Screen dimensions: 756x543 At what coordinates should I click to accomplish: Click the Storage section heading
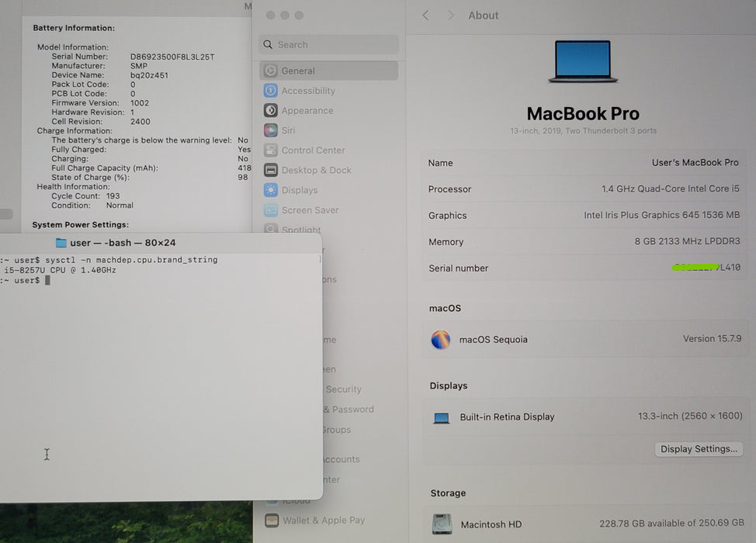click(x=448, y=493)
